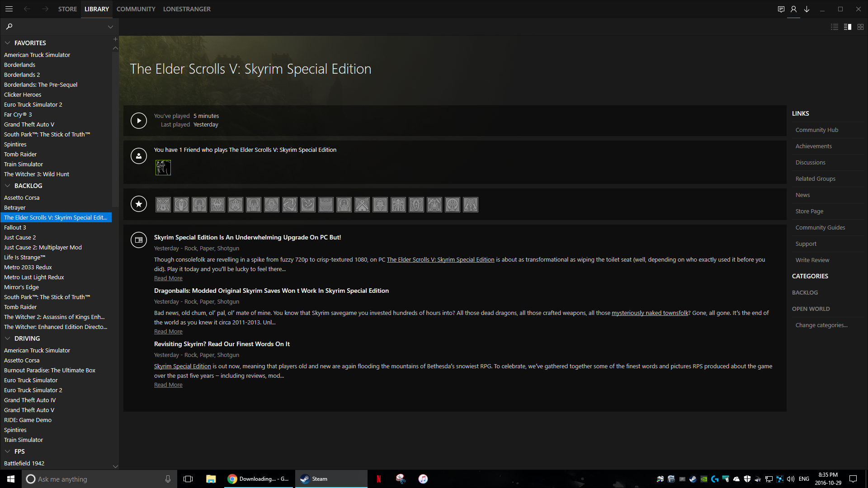Select the fourth achievement dragon icon
Viewport: 868px width, 488px height.
(x=217, y=205)
